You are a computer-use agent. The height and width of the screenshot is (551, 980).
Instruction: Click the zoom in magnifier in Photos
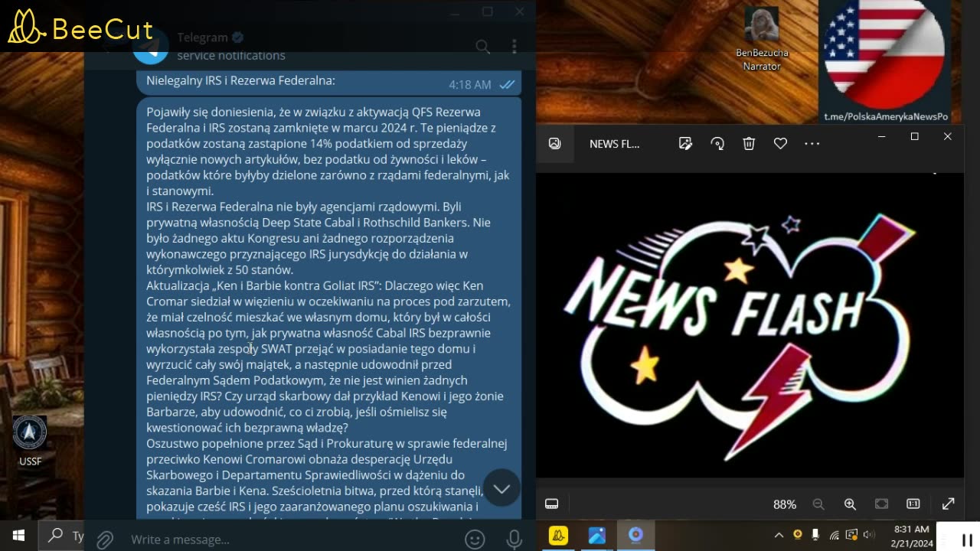850,504
